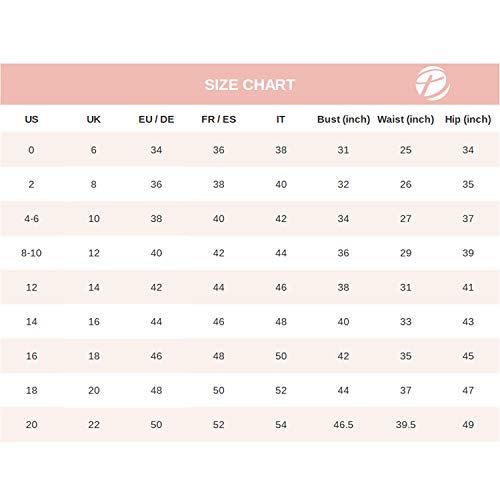Click the Hip (inch) header
Viewport: 500px width, 500px height.
click(x=468, y=119)
